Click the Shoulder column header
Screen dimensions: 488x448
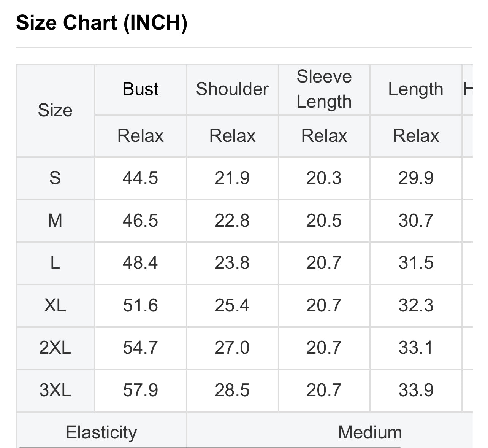232,89
